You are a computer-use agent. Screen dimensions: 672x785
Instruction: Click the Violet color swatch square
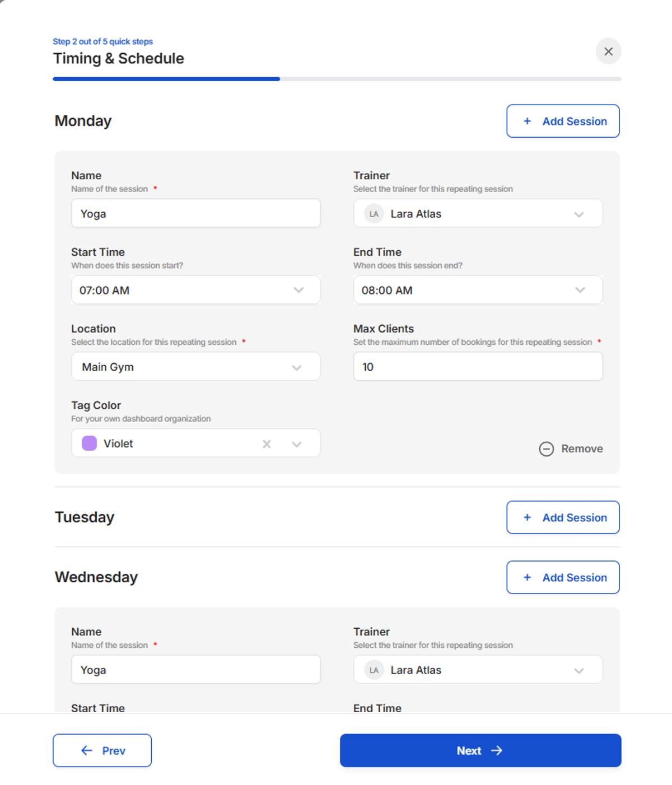coord(89,443)
